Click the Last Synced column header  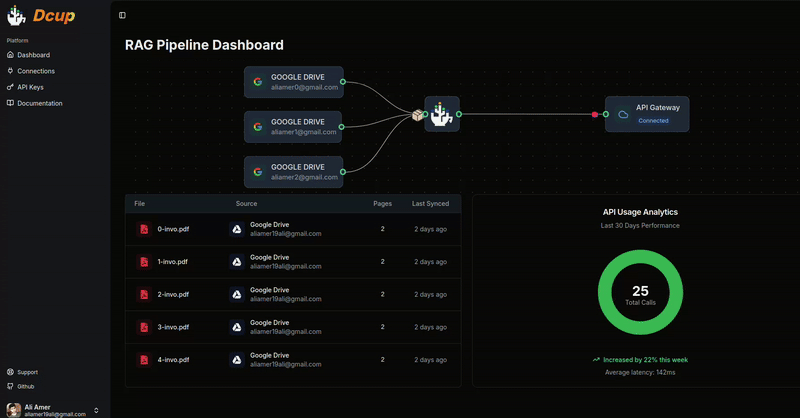430,203
